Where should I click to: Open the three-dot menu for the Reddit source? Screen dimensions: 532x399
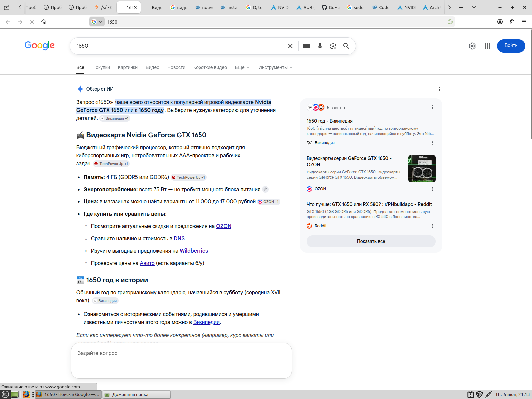point(433,226)
